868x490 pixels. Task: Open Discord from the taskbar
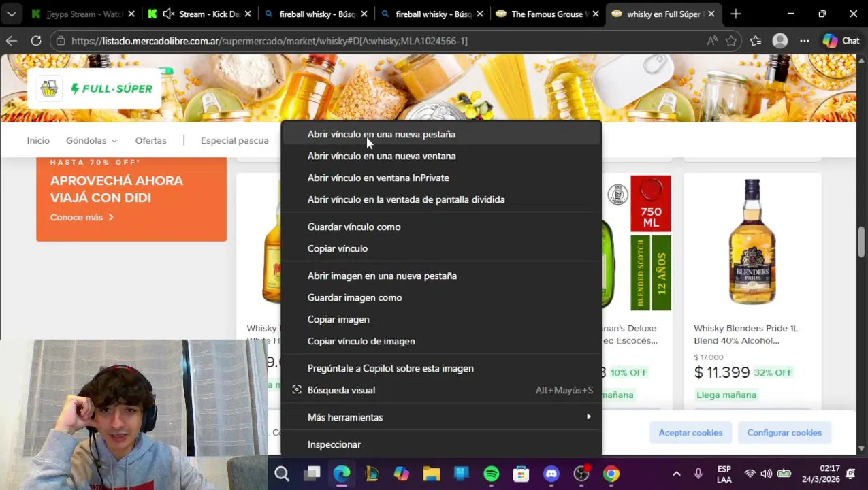(551, 474)
